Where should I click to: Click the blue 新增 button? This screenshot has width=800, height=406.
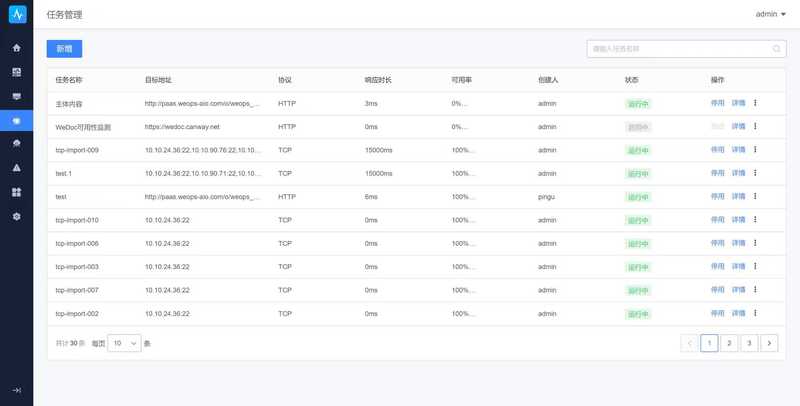[x=64, y=48]
